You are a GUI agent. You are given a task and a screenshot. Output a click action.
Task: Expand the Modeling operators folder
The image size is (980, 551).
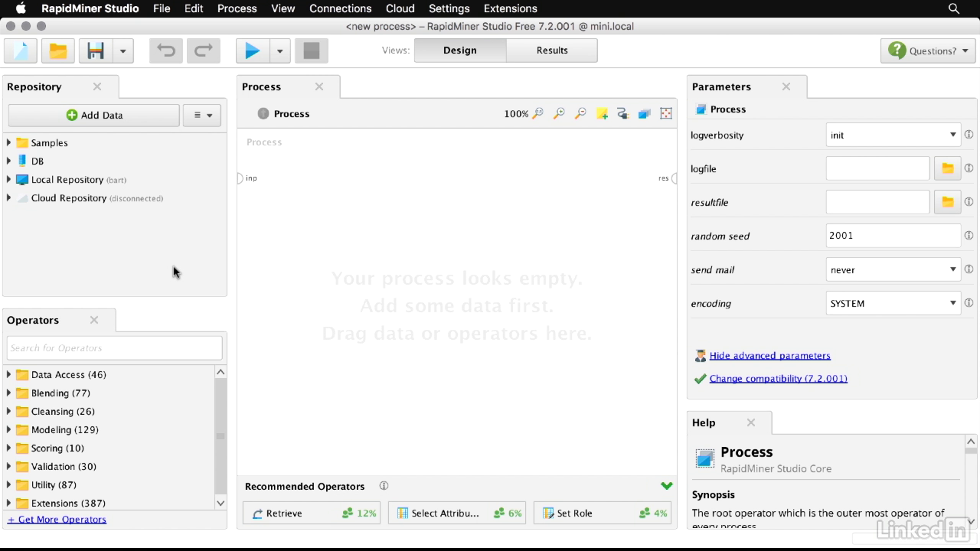9,430
